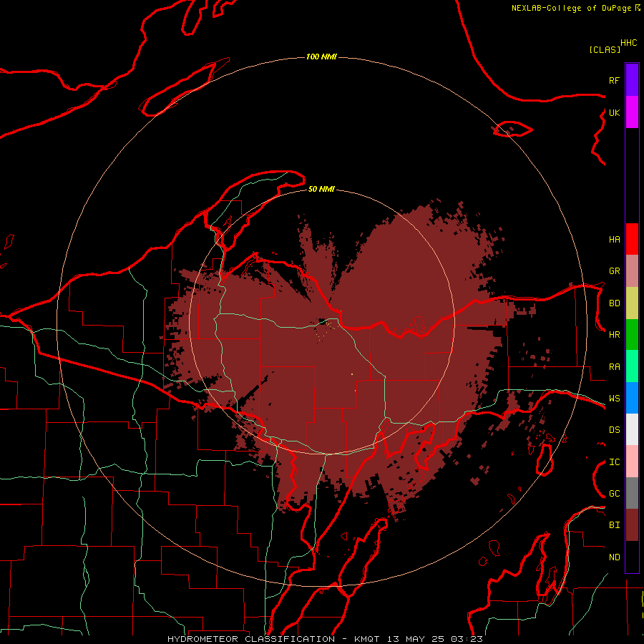Click the DS white legend swatch
The image size is (644, 644).
point(632,429)
